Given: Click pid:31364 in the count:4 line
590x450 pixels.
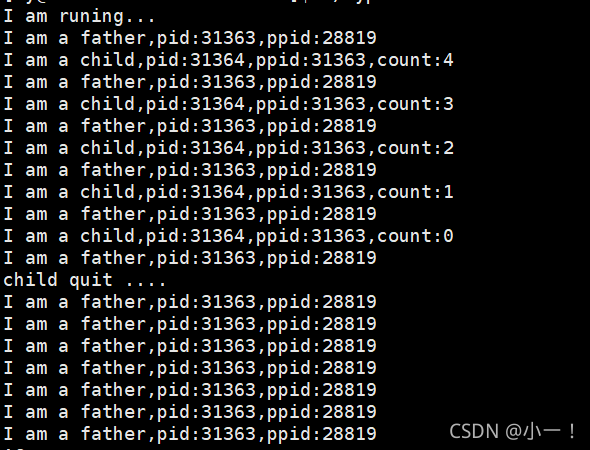Looking at the screenshot, I should click(x=195, y=61).
